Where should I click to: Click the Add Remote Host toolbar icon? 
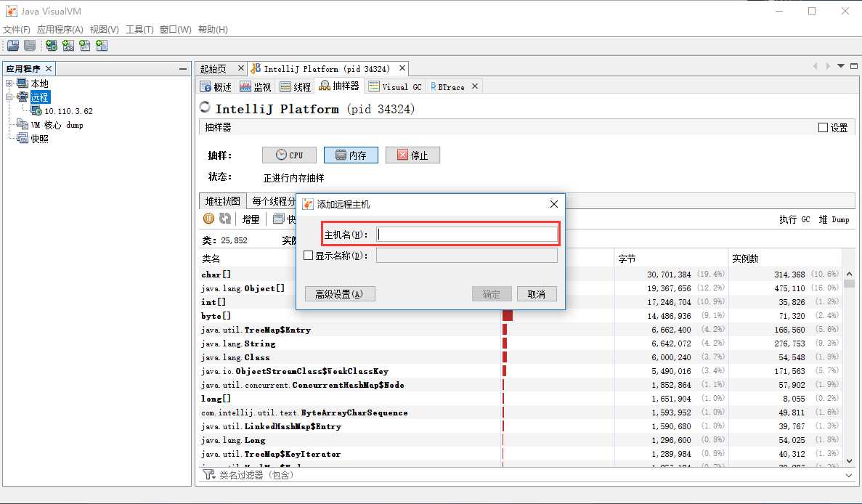click(x=51, y=46)
